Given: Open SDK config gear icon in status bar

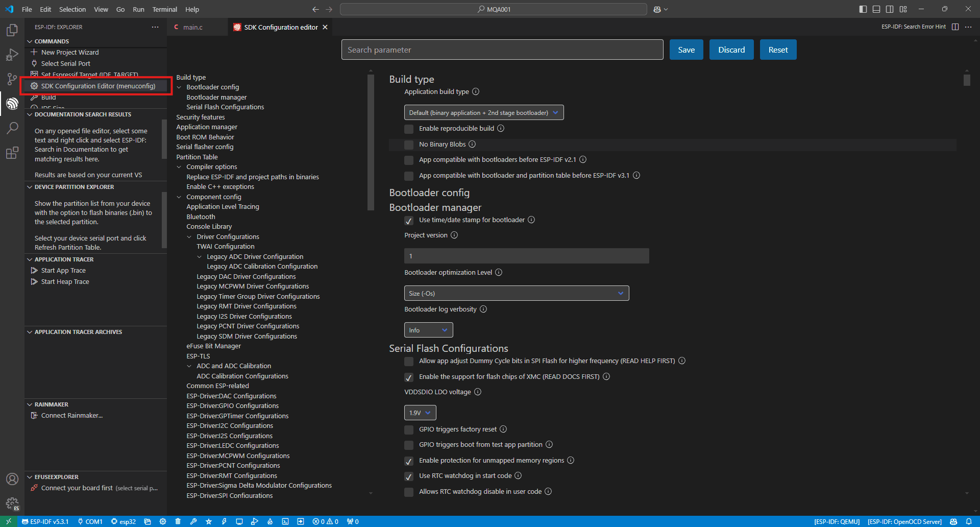Looking at the screenshot, I should [x=163, y=521].
